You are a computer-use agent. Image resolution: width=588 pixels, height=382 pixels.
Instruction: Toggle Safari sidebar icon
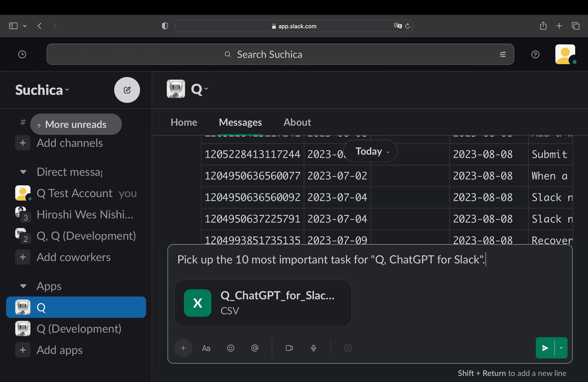(13, 26)
